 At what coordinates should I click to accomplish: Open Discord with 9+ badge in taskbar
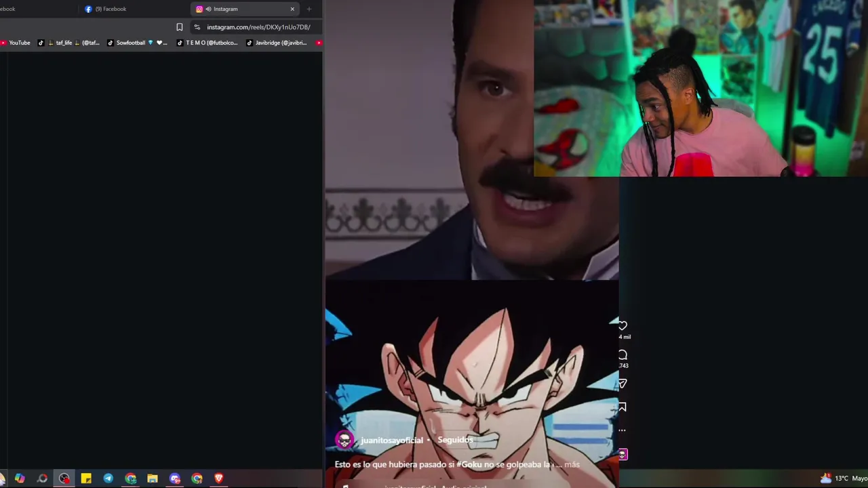click(x=175, y=479)
